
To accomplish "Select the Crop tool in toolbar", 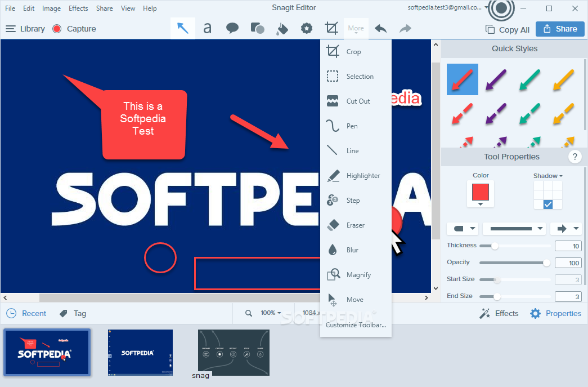I will [331, 28].
